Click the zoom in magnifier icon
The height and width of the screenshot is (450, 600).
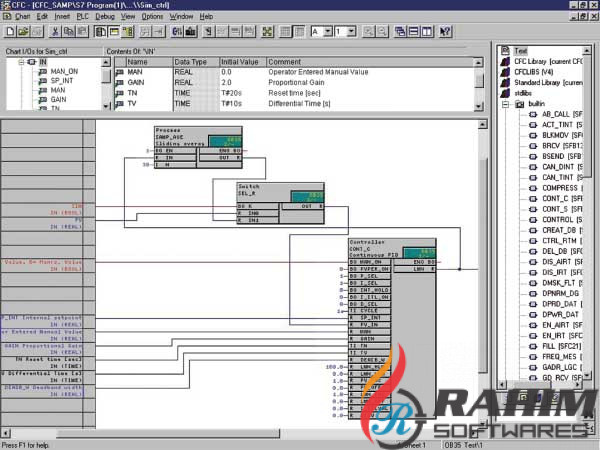tap(368, 31)
